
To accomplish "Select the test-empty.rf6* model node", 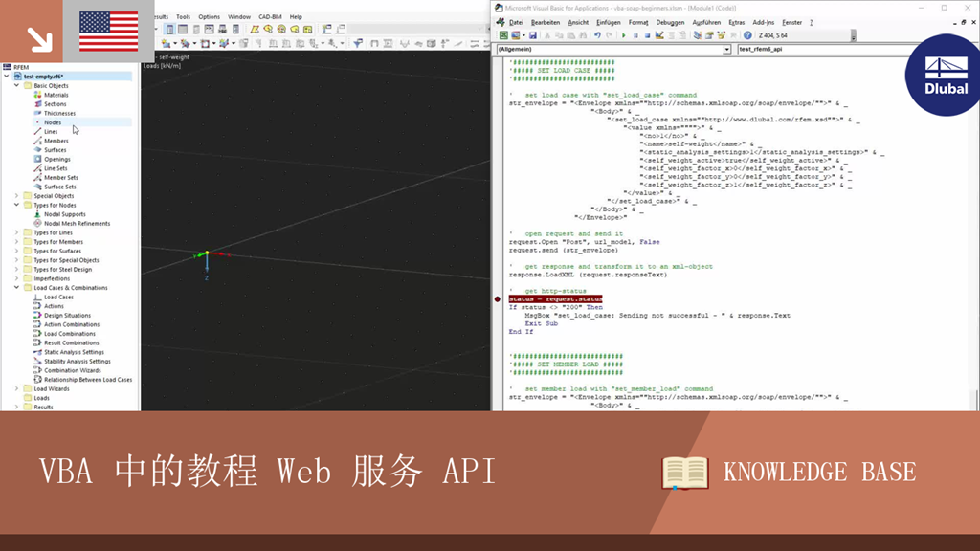I will [x=43, y=77].
